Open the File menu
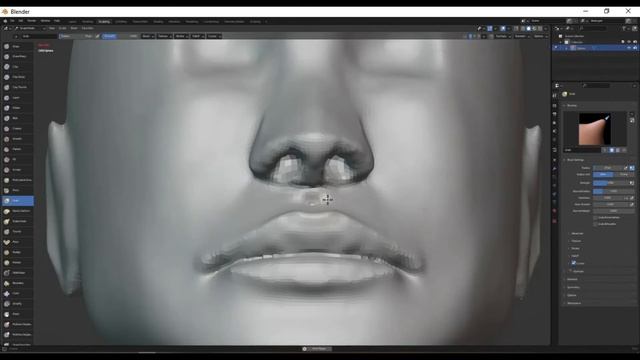This screenshot has width=640, height=360. (x=12, y=21)
